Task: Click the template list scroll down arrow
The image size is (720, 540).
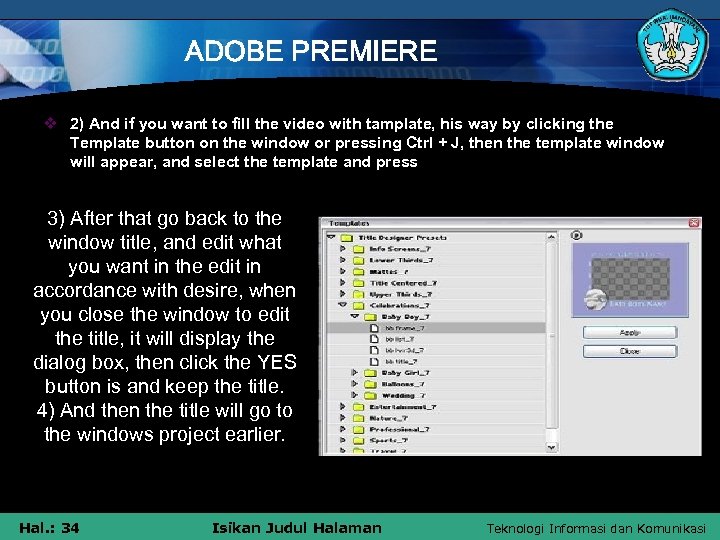Action: [x=551, y=446]
